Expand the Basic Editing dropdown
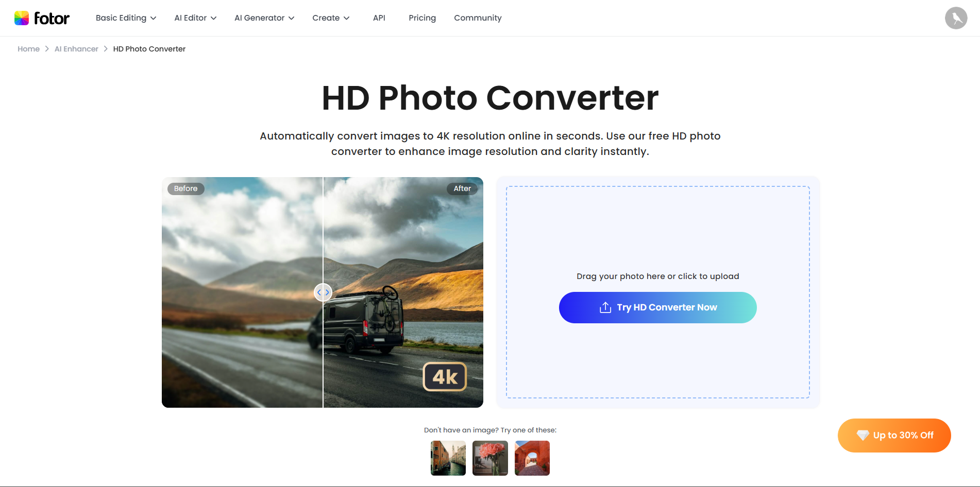This screenshot has height=487, width=980. tap(125, 18)
